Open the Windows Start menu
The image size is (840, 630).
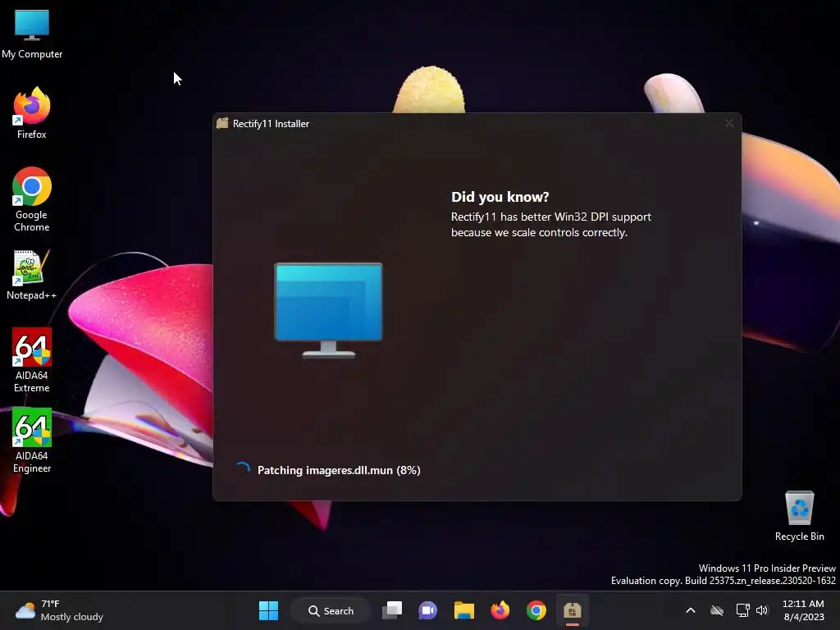tap(268, 610)
